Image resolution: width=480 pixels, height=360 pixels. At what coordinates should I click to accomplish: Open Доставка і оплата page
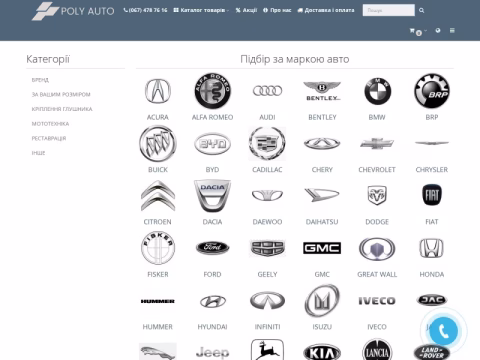click(326, 10)
